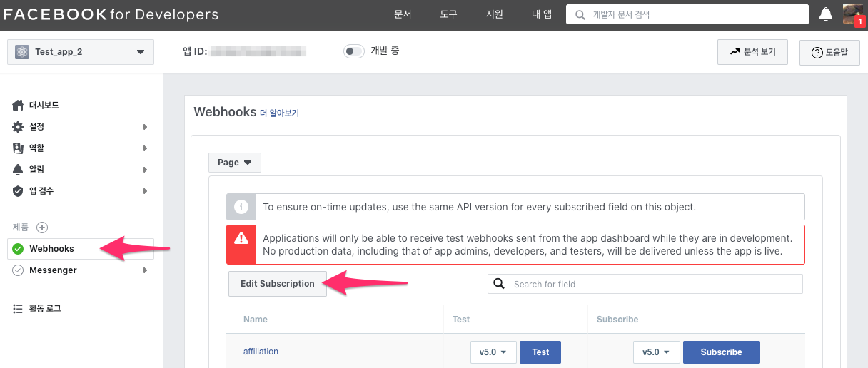
Task: Open the 내 앱 top menu
Action: pos(542,14)
